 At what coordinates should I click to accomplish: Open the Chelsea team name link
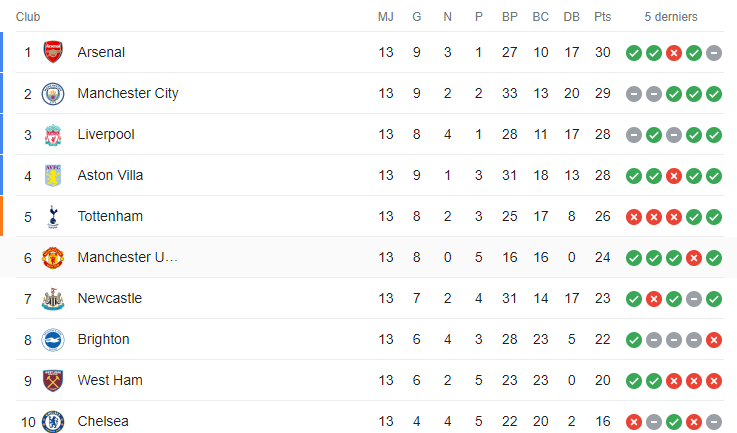click(103, 421)
